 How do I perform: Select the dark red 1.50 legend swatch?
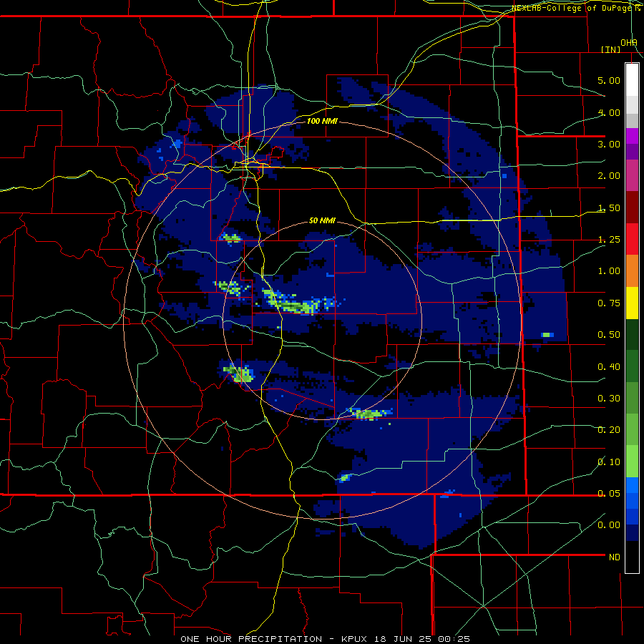click(x=632, y=208)
